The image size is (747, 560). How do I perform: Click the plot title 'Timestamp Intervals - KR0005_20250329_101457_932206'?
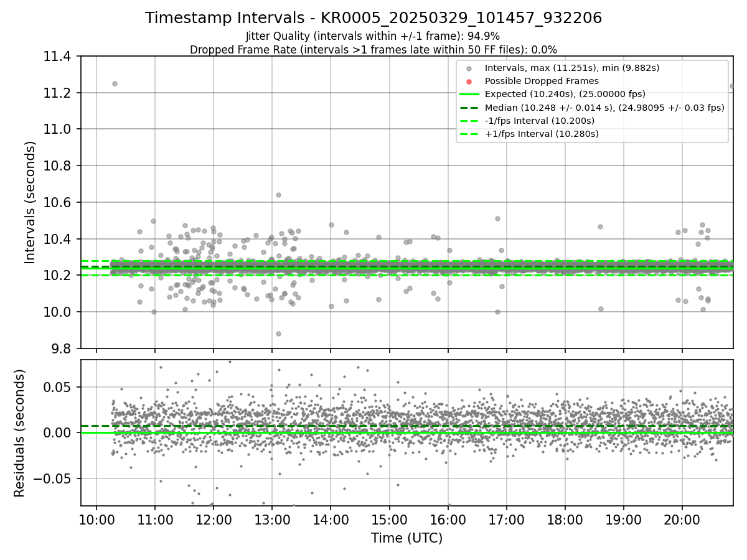(374, 18)
